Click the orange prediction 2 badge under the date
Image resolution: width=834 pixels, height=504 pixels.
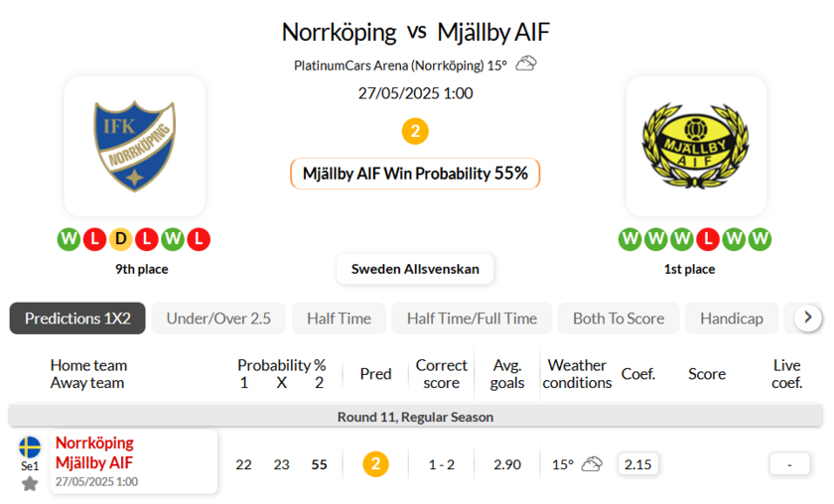[415, 131]
